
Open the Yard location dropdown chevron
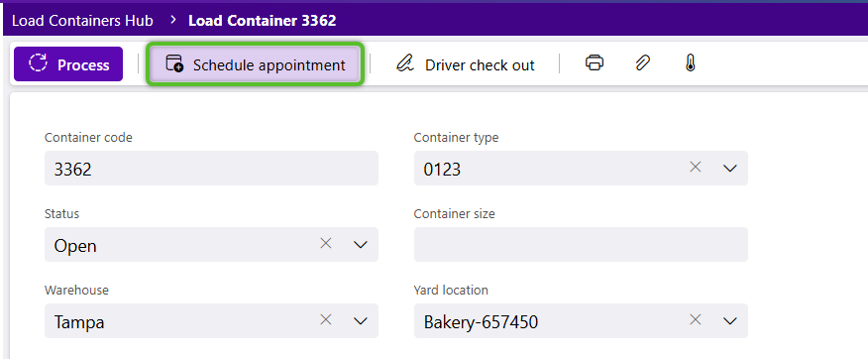click(730, 320)
